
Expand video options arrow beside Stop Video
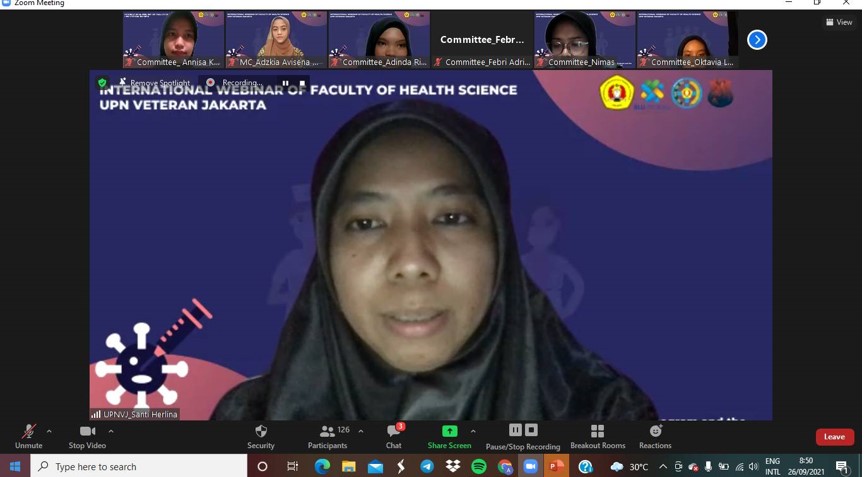click(111, 431)
